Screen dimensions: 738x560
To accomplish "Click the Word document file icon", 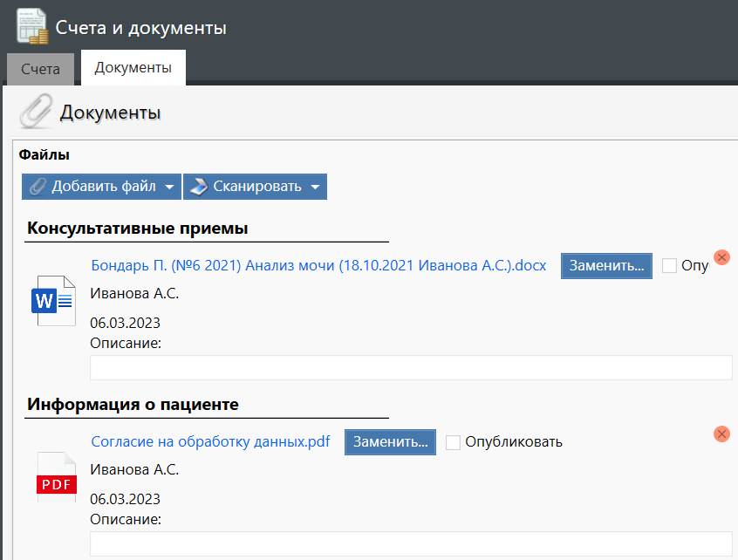I will tap(57, 300).
